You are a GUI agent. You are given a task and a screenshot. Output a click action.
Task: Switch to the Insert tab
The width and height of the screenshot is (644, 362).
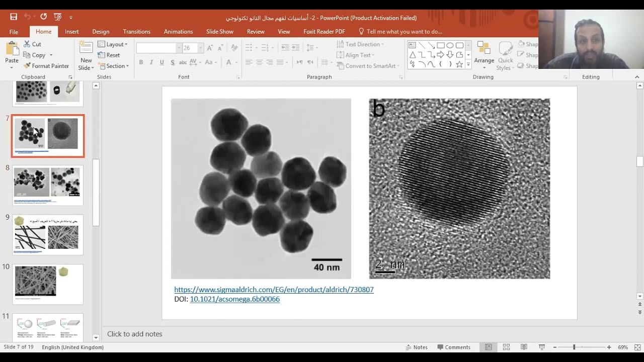(72, 32)
